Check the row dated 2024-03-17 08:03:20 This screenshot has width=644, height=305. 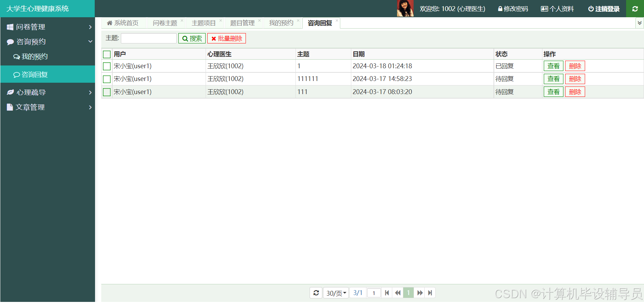tap(107, 92)
